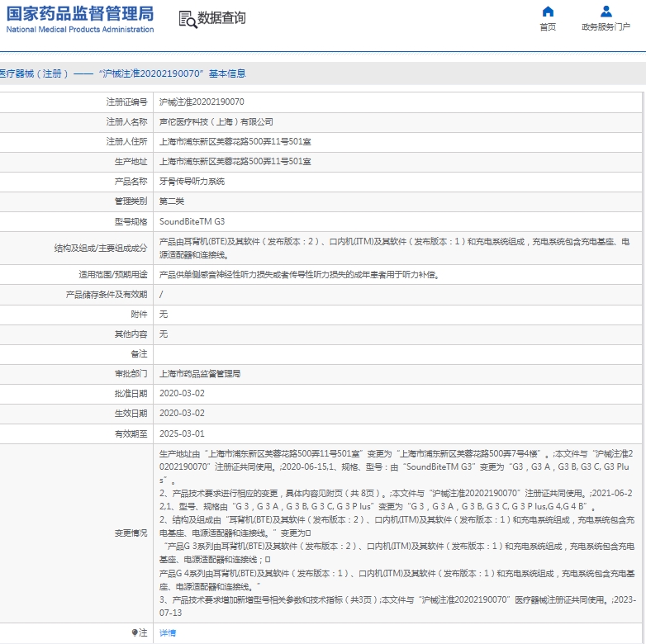The width and height of the screenshot is (646, 644).
Task: Click the 国家药品监督管理局 logo
Action: [x=80, y=13]
